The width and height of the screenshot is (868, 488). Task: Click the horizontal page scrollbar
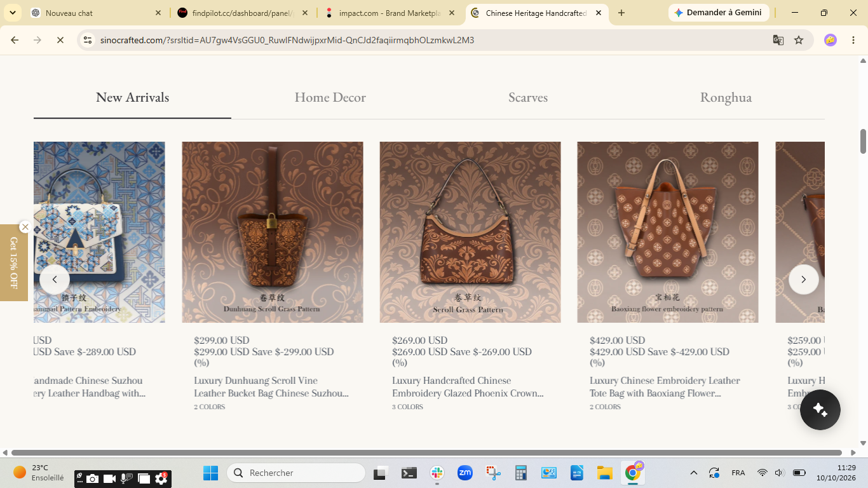(426, 453)
